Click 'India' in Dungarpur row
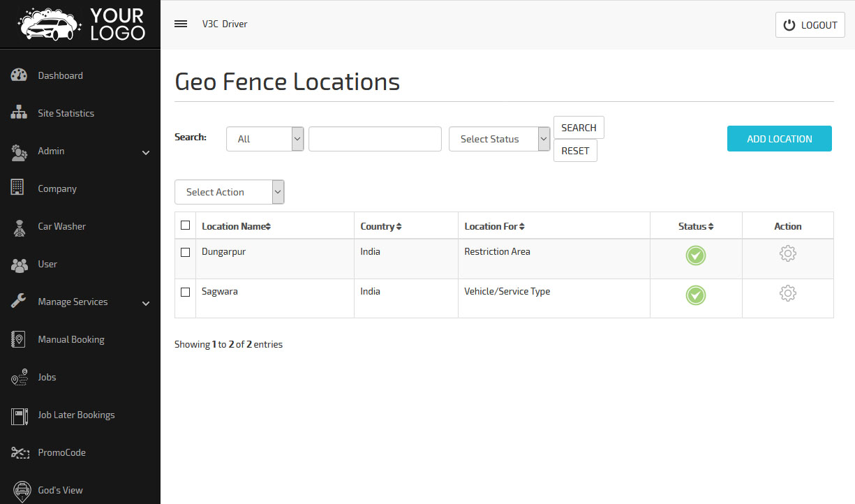855x504 pixels. tap(370, 251)
